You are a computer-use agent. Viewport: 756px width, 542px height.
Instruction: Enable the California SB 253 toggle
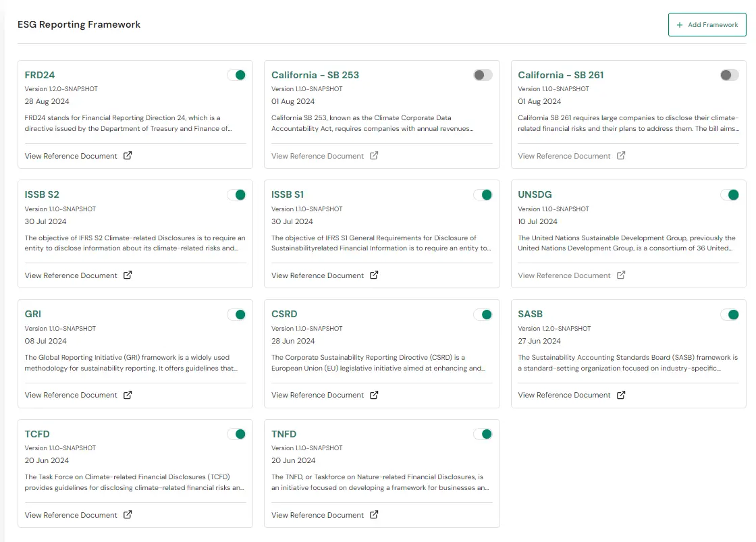(483, 75)
